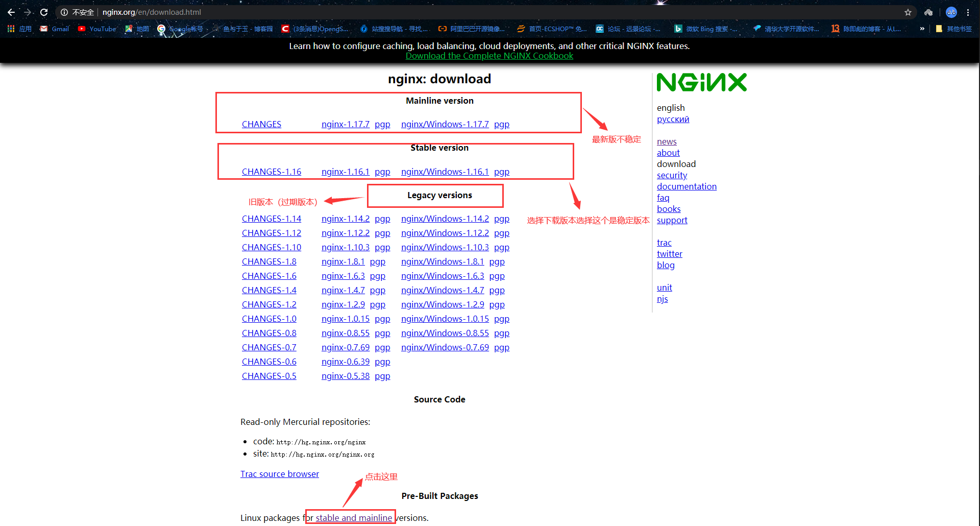Open CHANGES-1.10 link
The width and height of the screenshot is (980, 526).
point(272,247)
